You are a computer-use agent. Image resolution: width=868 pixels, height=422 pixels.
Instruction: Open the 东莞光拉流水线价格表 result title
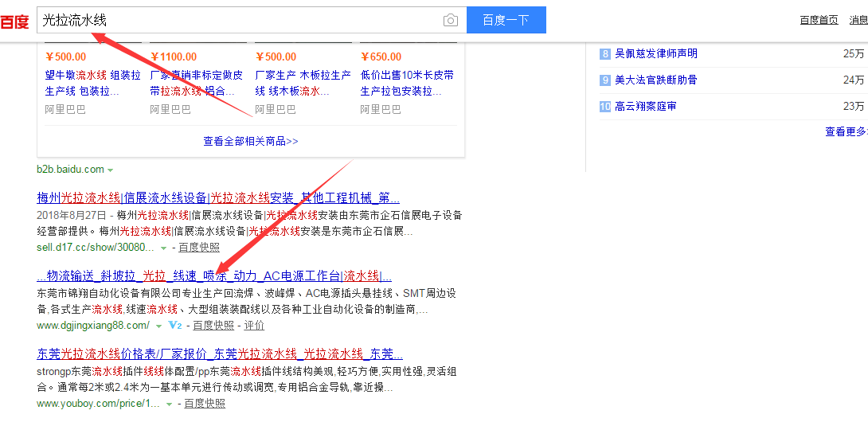[220, 354]
